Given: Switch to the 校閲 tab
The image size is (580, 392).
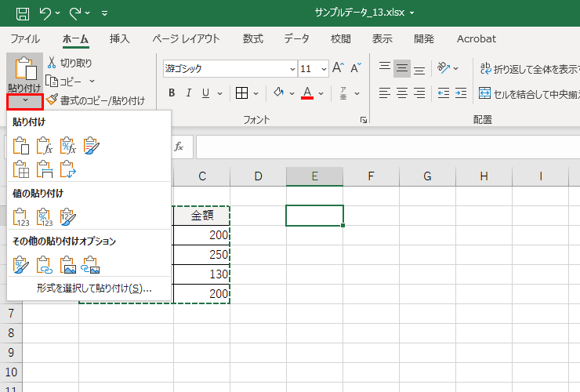Looking at the screenshot, I should [341, 39].
